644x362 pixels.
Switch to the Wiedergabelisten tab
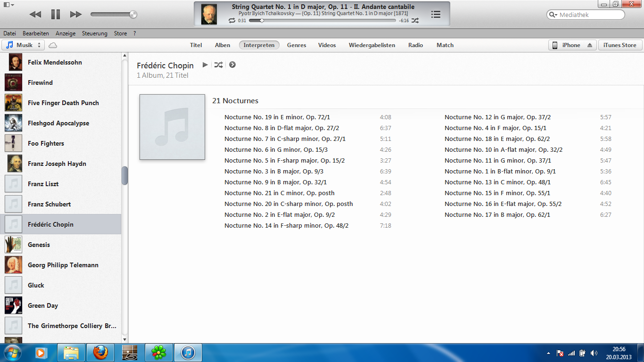(372, 45)
